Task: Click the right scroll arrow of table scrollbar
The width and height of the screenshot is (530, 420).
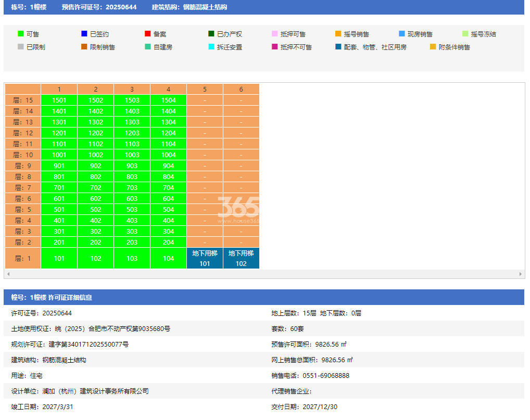Action: 521,274
